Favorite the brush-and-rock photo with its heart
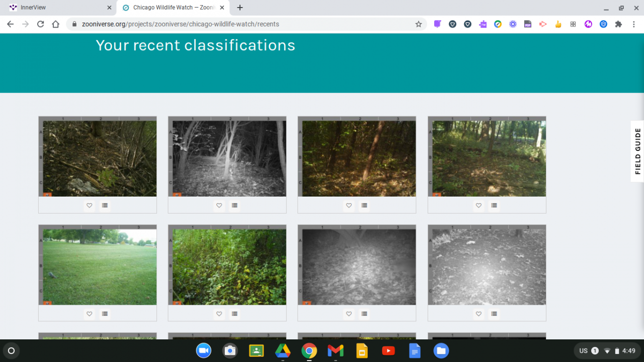This screenshot has width=644, height=362. pos(90,205)
